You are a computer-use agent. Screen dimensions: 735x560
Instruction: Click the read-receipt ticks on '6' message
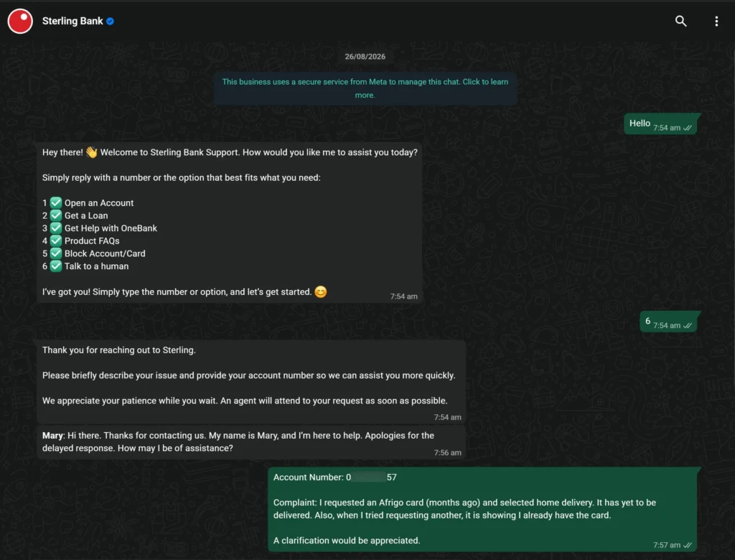click(688, 325)
